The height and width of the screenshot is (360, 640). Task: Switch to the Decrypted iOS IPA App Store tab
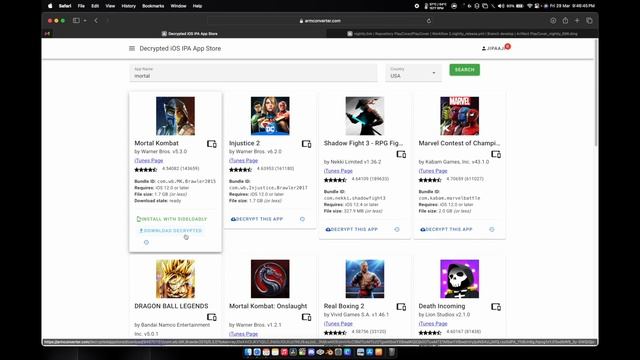coord(190,33)
